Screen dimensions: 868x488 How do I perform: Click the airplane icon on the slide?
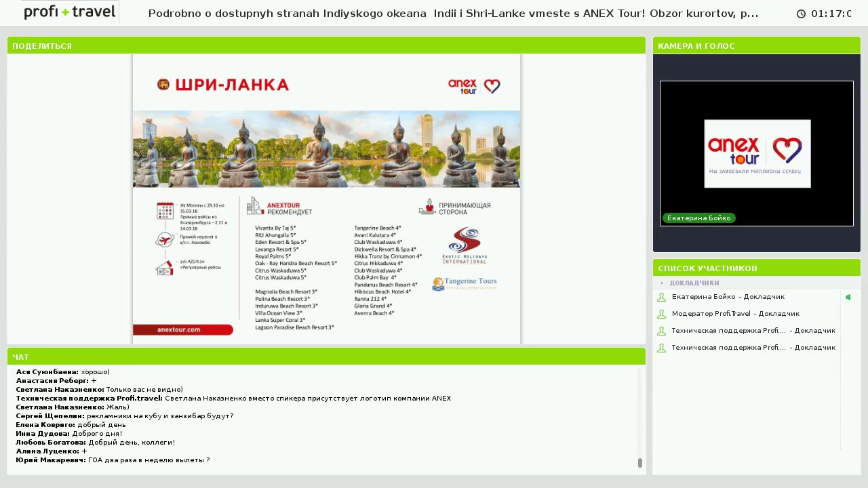click(165, 239)
